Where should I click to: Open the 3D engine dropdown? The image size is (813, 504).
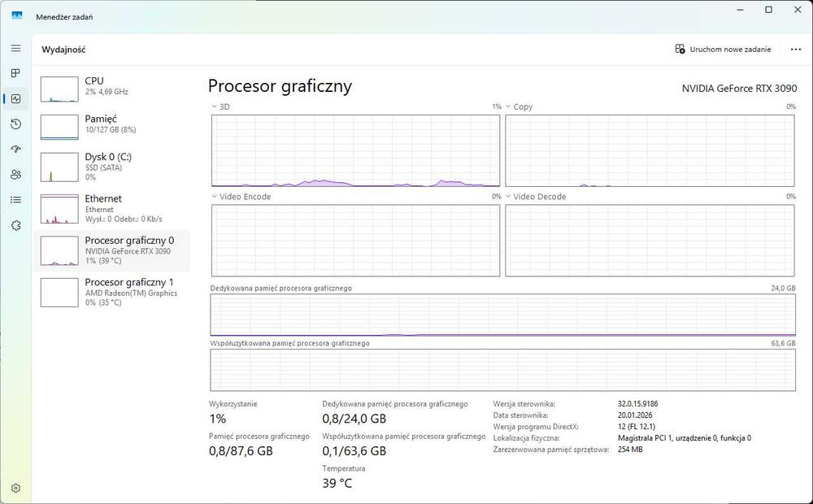point(221,106)
